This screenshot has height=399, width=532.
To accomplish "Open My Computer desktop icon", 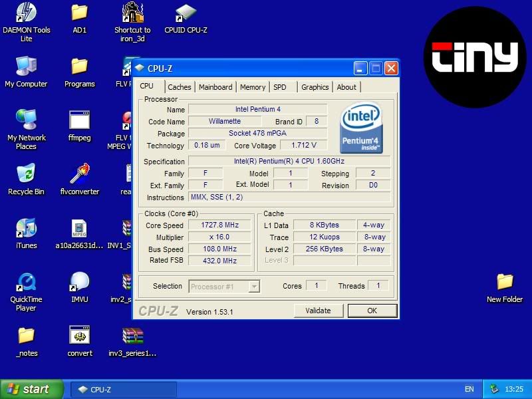I will (26, 72).
